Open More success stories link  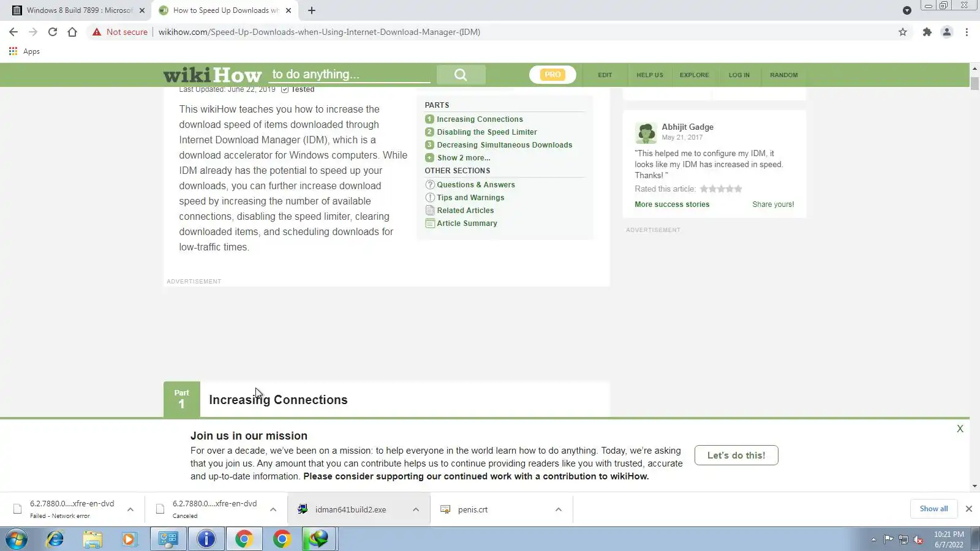tap(672, 204)
